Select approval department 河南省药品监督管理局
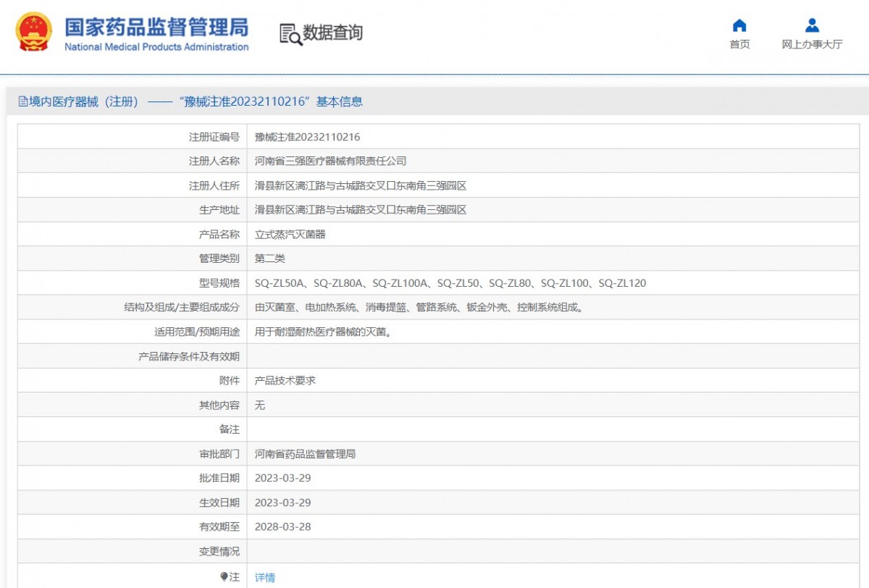The width and height of the screenshot is (869, 588). 306,454
